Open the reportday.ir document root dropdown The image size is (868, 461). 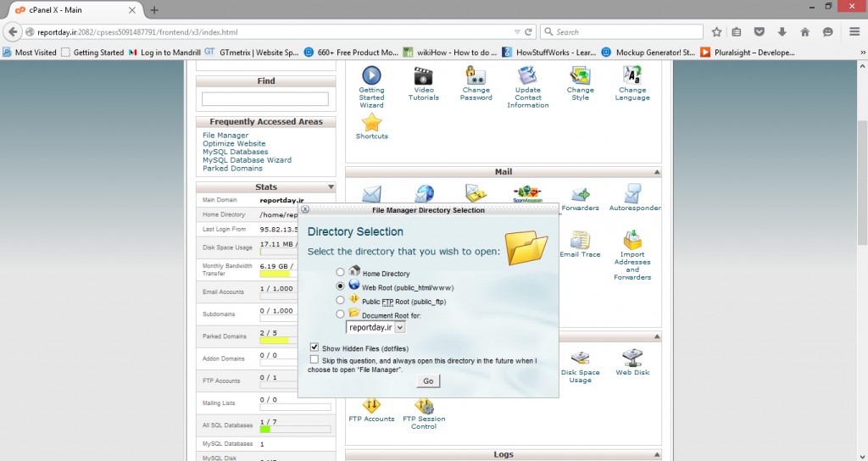click(376, 327)
